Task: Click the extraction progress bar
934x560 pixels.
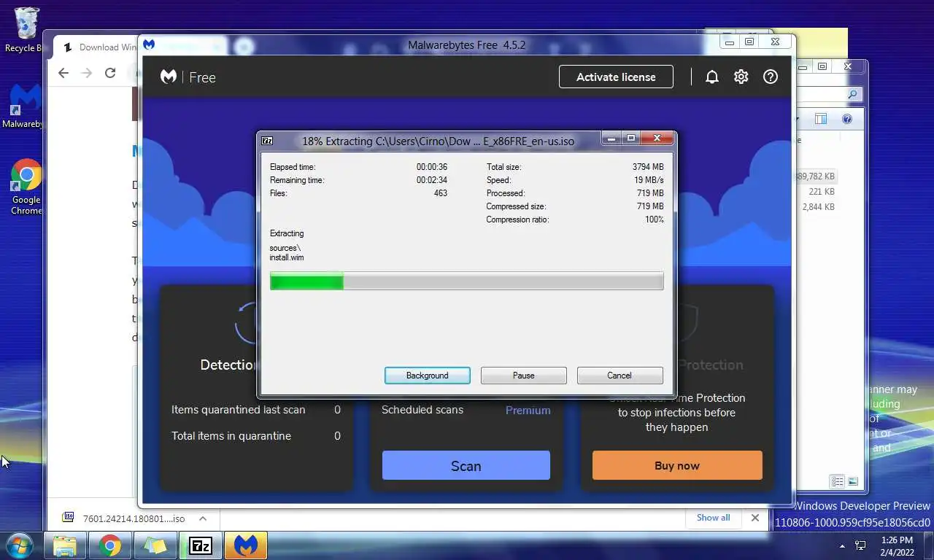Action: [x=467, y=281]
